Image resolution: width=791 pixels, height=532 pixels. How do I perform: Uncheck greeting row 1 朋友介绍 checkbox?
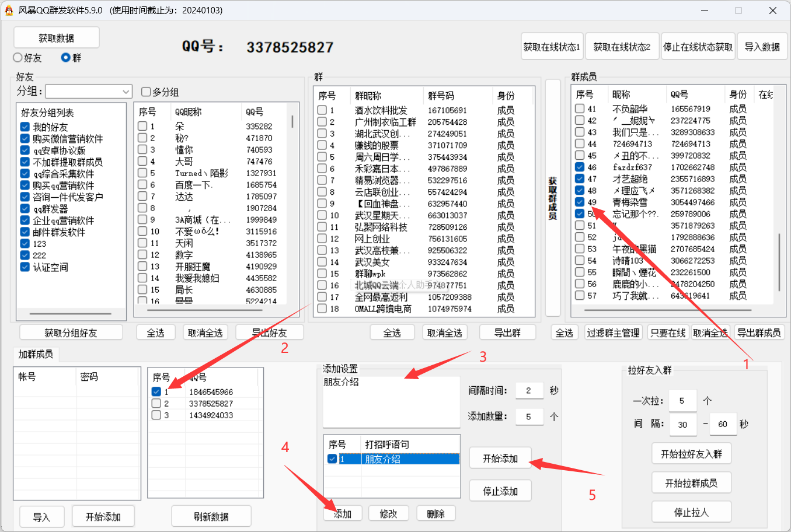point(332,459)
